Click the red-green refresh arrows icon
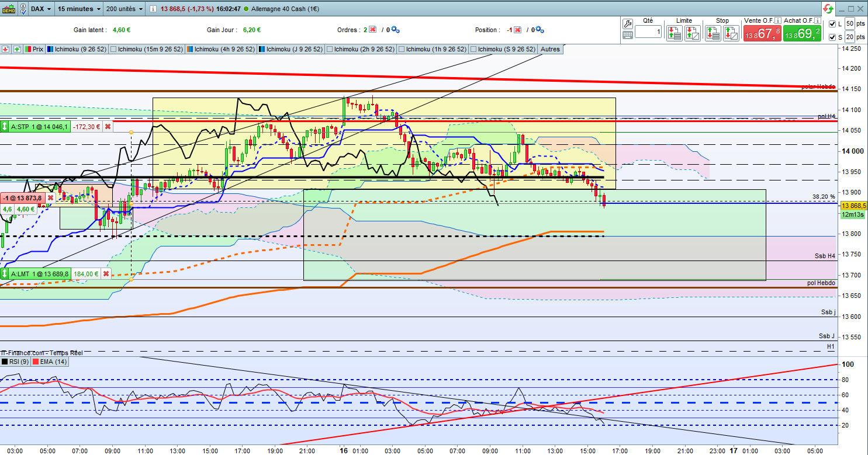Viewport: 868px width, 455px height. pos(829,9)
